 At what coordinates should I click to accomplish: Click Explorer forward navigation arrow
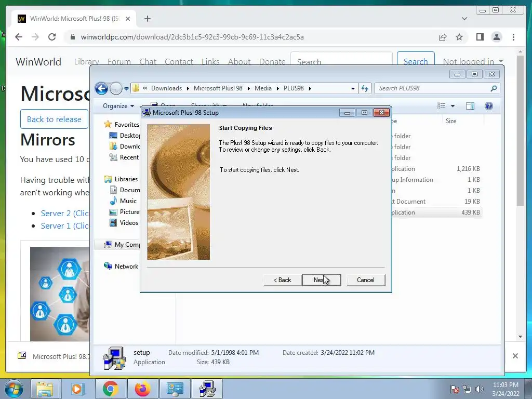pyautogui.click(x=116, y=88)
